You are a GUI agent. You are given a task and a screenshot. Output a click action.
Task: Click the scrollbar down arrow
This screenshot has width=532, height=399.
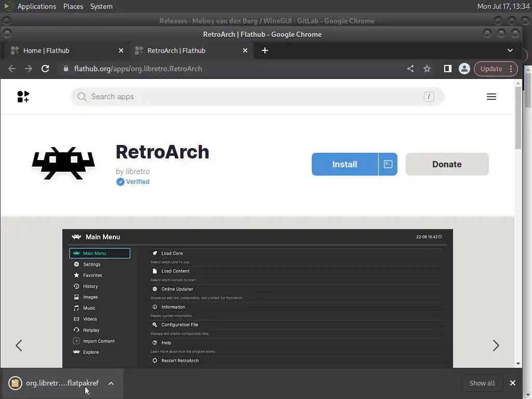tap(518, 364)
